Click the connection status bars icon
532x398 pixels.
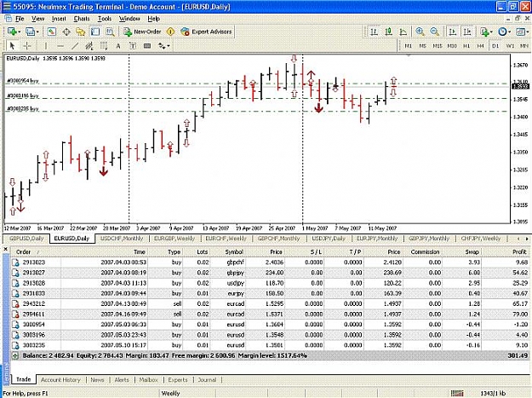[457, 393]
